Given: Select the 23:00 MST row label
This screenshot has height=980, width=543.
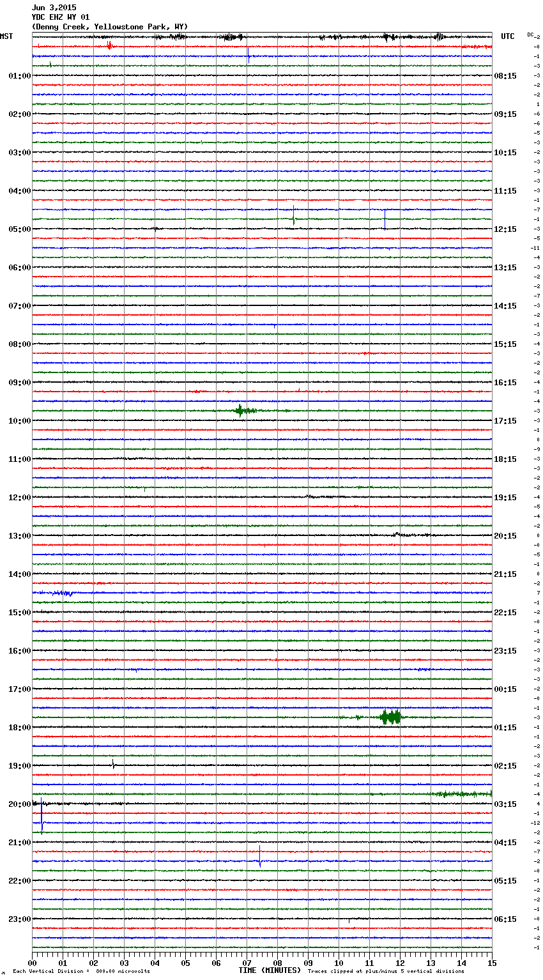Looking at the screenshot, I should click(x=20, y=919).
